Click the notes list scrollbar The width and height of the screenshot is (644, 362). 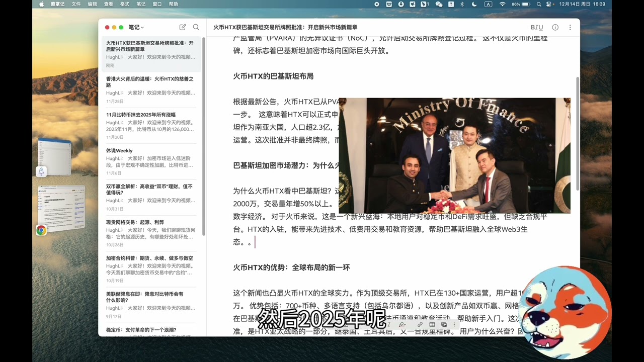coord(204,136)
